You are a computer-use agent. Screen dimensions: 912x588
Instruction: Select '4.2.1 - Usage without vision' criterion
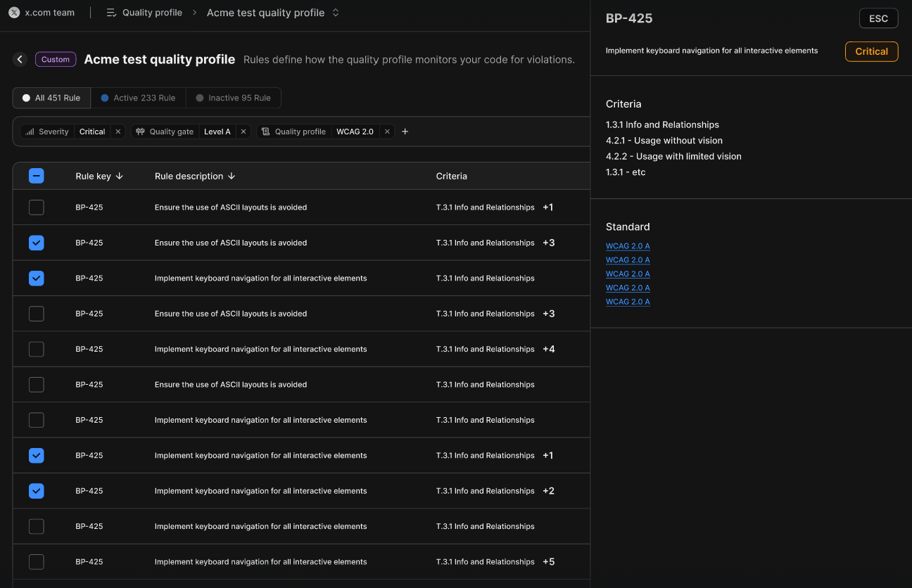pyautogui.click(x=664, y=141)
